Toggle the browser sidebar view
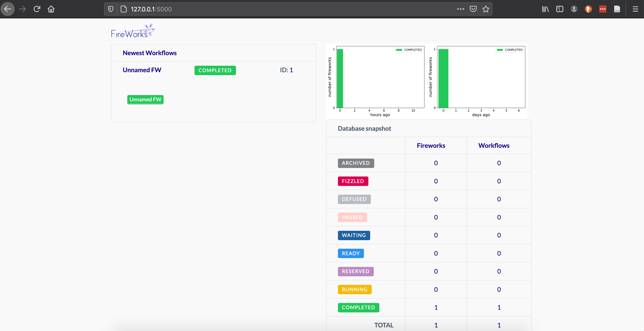The width and height of the screenshot is (644, 331). [x=560, y=9]
